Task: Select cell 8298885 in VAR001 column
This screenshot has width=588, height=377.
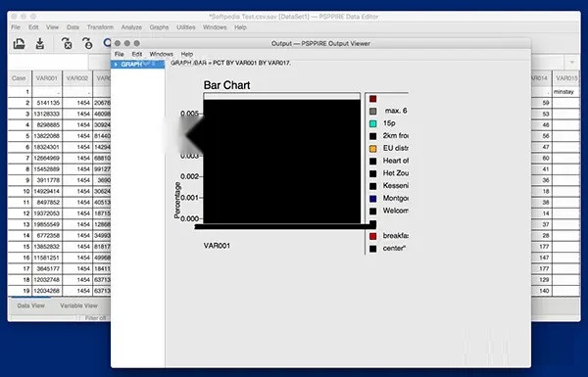Action: [x=47, y=124]
